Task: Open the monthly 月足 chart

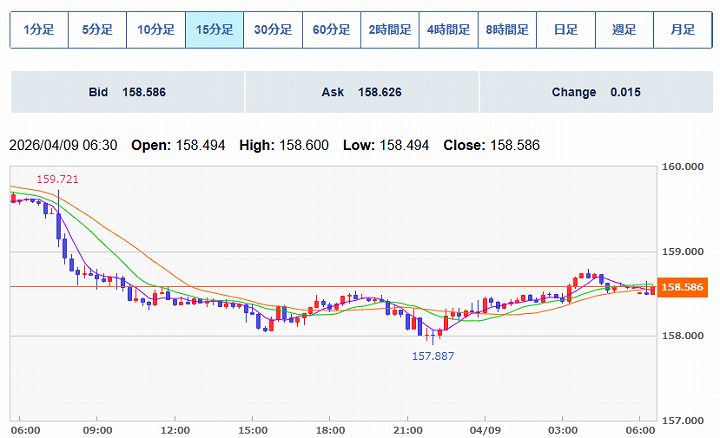Action: click(x=682, y=30)
